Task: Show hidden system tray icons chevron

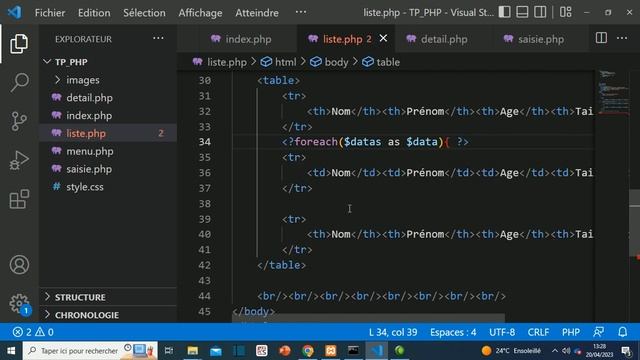Action: pos(555,351)
